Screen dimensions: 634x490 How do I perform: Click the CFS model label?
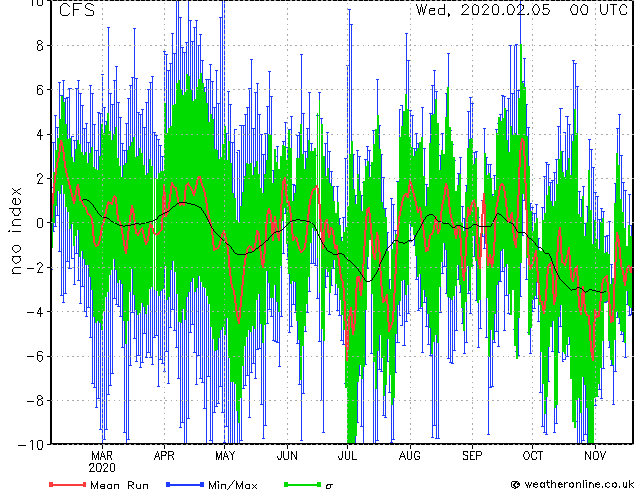(x=77, y=10)
